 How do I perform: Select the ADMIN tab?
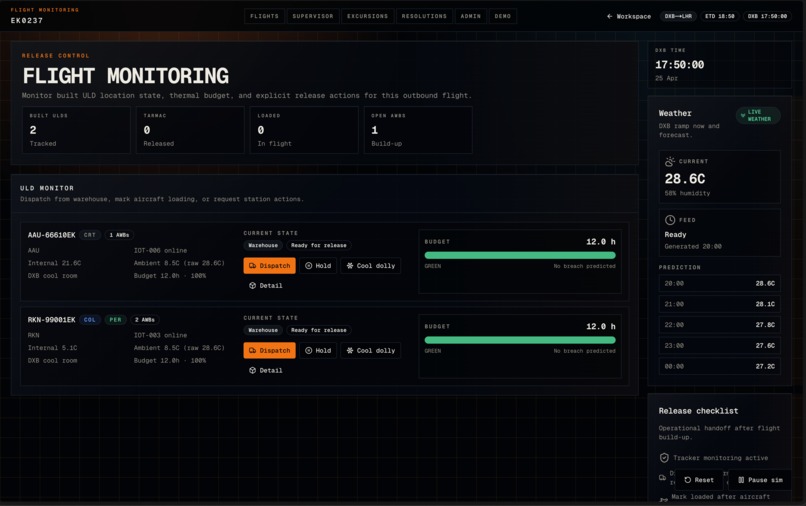(x=470, y=16)
